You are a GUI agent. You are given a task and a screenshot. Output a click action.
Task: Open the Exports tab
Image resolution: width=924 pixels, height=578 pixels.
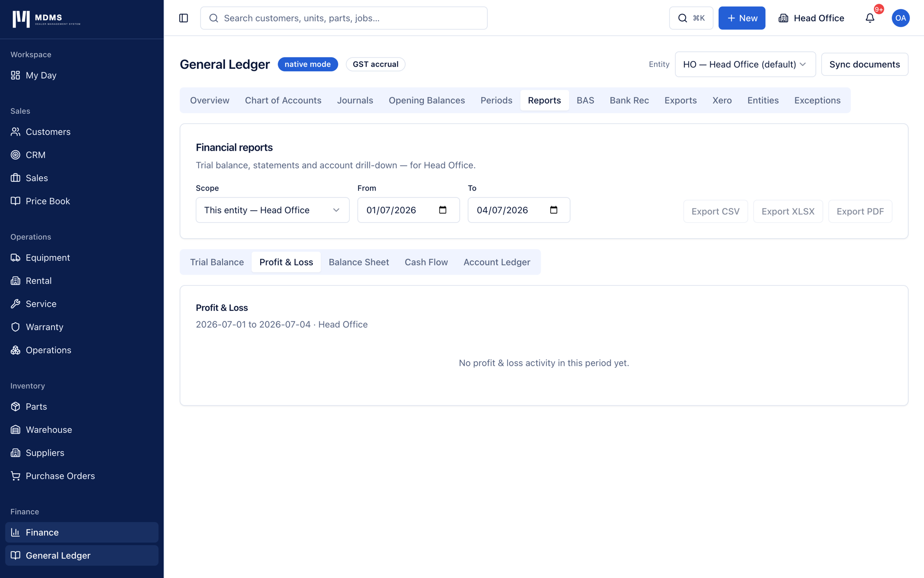pos(681,100)
